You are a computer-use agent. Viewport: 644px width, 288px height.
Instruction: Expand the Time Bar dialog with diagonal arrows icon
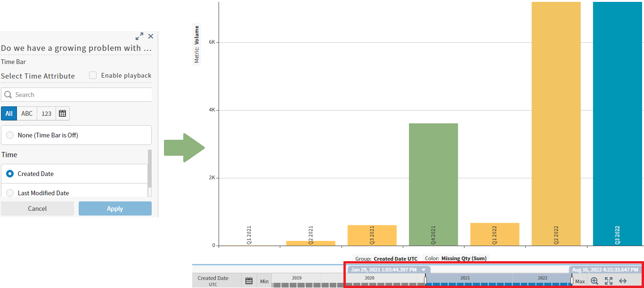(139, 36)
